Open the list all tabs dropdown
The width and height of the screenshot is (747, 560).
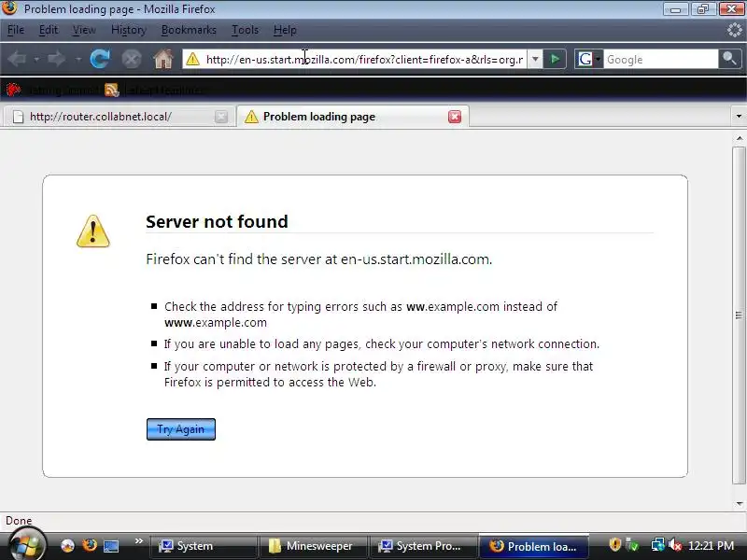tap(739, 116)
